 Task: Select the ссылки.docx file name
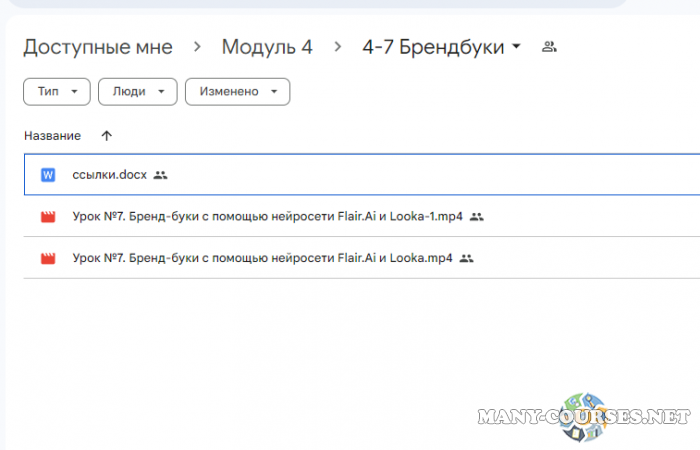[x=109, y=175]
